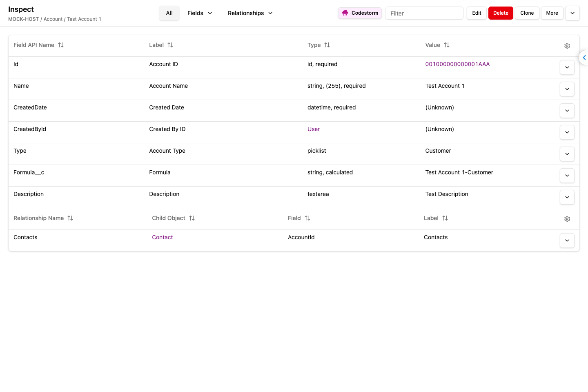The height and width of the screenshot is (392, 588).
Task: Click Customer value cell
Action: click(x=438, y=151)
